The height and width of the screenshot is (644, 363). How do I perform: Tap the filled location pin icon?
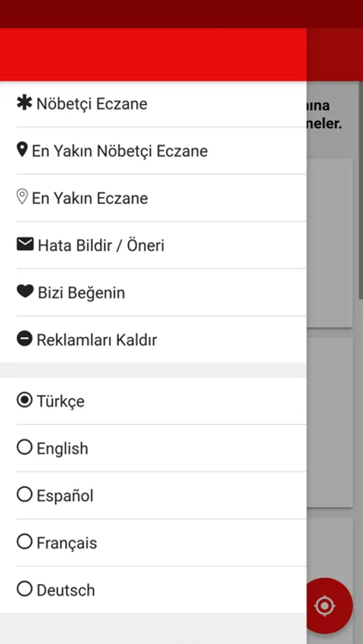pos(21,150)
